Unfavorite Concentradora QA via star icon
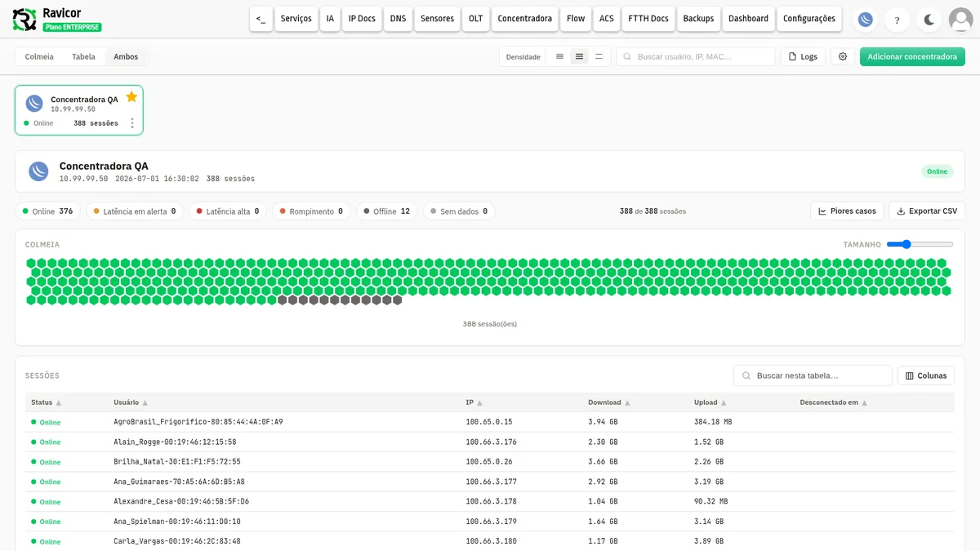 click(x=131, y=97)
